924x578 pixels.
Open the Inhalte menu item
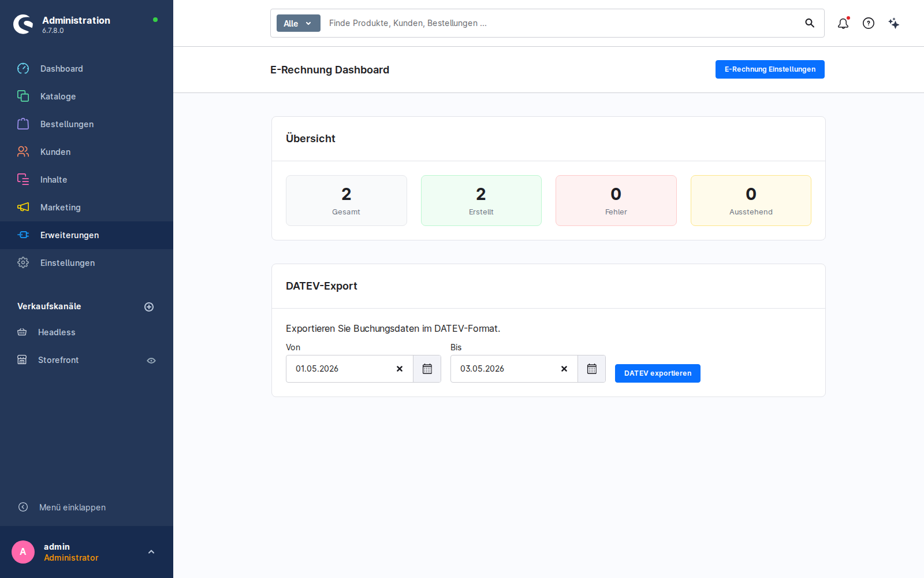point(87,180)
